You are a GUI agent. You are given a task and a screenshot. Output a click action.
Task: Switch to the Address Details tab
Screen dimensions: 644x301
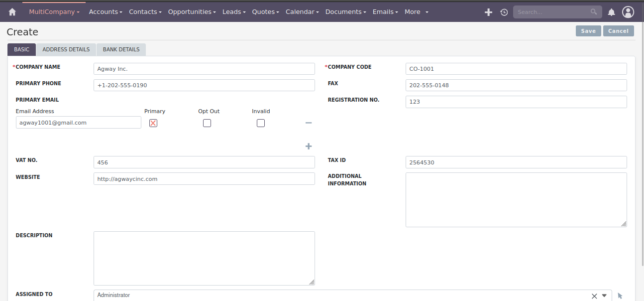pos(66,50)
